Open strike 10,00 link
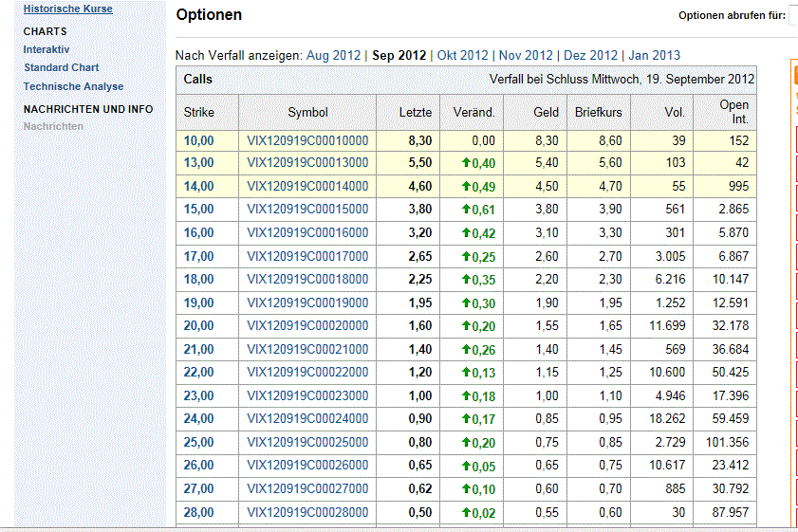The width and height of the screenshot is (798, 532). pos(198,140)
